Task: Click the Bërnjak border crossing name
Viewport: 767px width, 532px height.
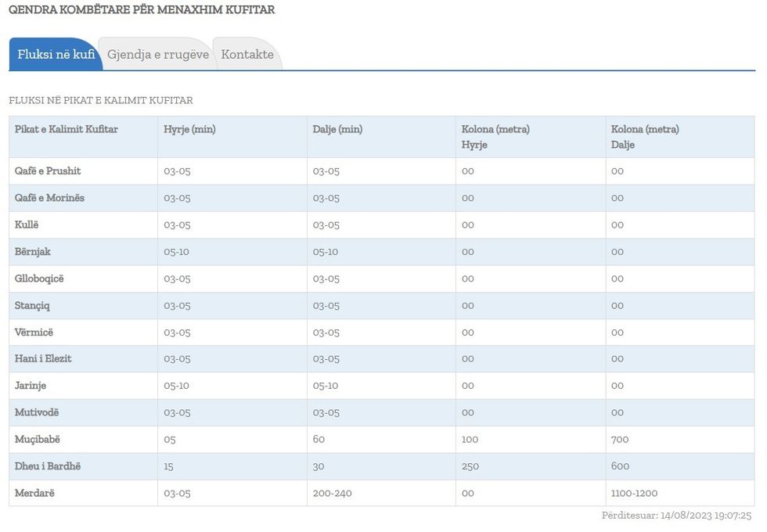Action: coord(33,252)
